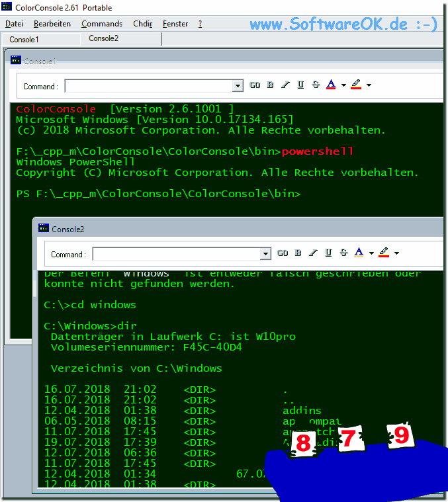448x502 pixels.
Task: Expand font color options in Console2
Action: pos(371,253)
